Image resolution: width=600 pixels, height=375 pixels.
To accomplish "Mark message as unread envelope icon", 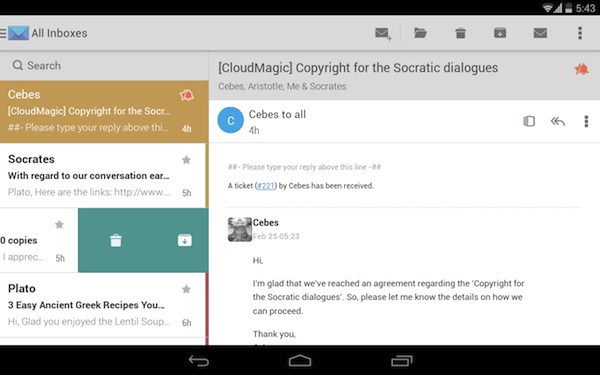I will [540, 33].
